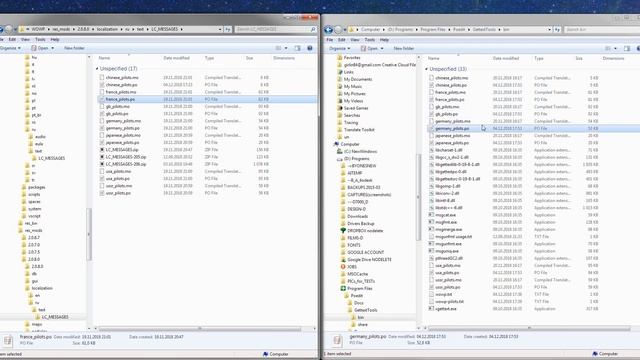Click Saved Games icon in bin tree

[340, 108]
